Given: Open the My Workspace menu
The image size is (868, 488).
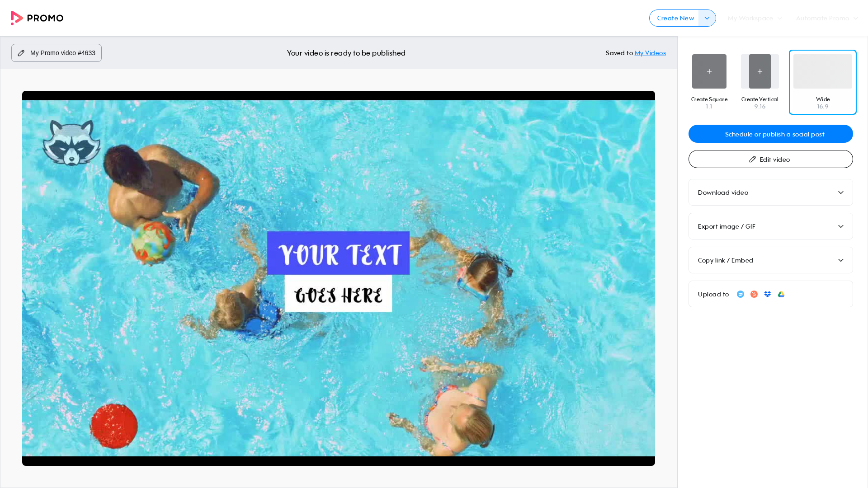Looking at the screenshot, I should 755,18.
